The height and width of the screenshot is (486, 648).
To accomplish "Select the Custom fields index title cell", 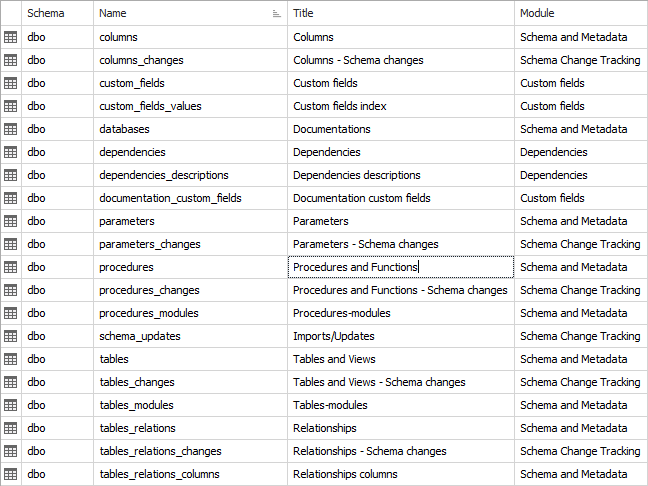I will click(340, 106).
